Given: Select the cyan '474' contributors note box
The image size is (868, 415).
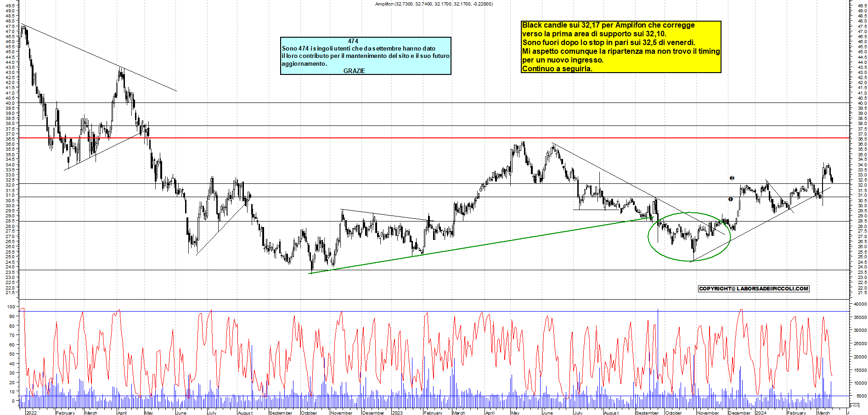Looking at the screenshot, I should click(366, 56).
